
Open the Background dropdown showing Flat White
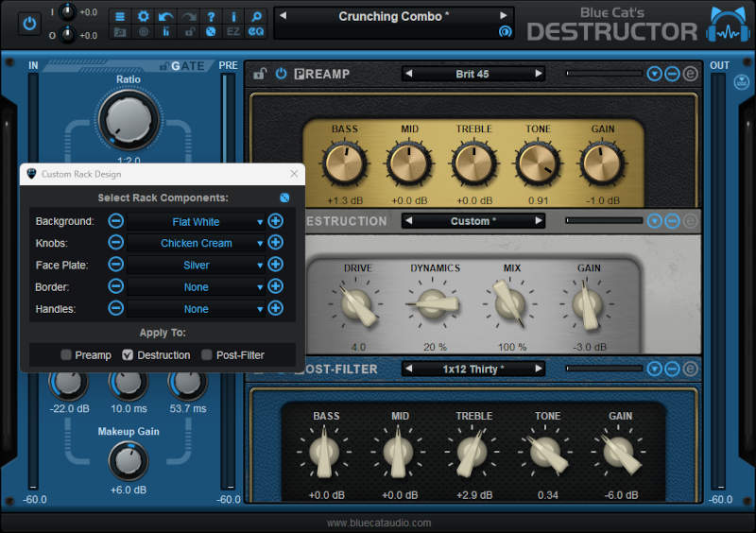[x=196, y=222]
